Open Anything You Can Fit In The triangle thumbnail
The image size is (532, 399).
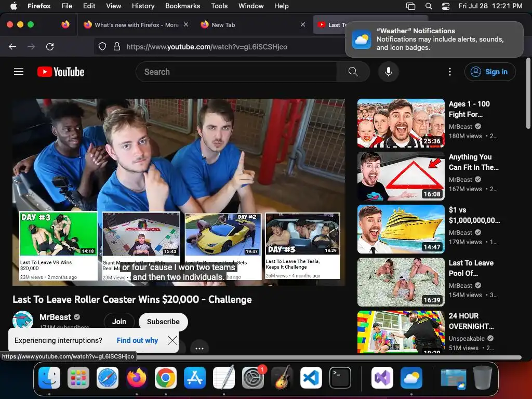[x=401, y=176]
